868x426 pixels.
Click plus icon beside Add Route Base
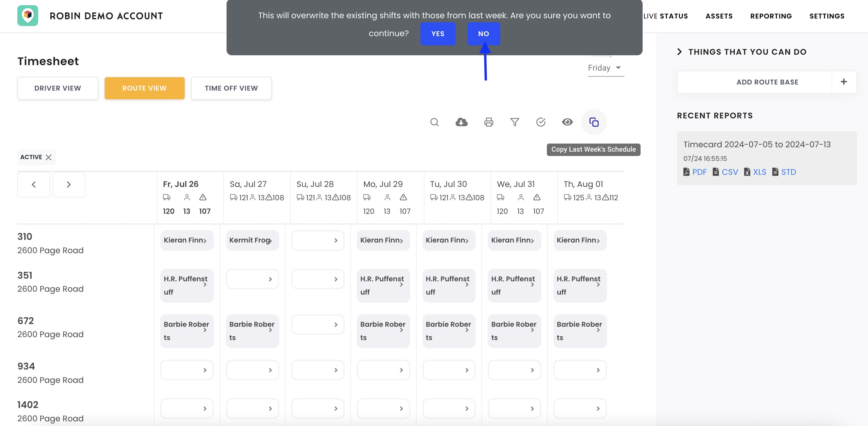click(x=844, y=82)
